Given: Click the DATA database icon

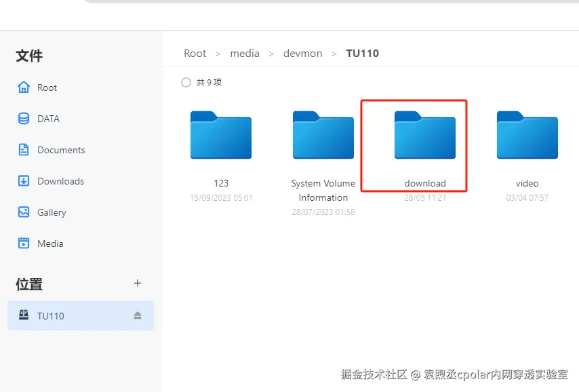Looking at the screenshot, I should pyautogui.click(x=24, y=119).
